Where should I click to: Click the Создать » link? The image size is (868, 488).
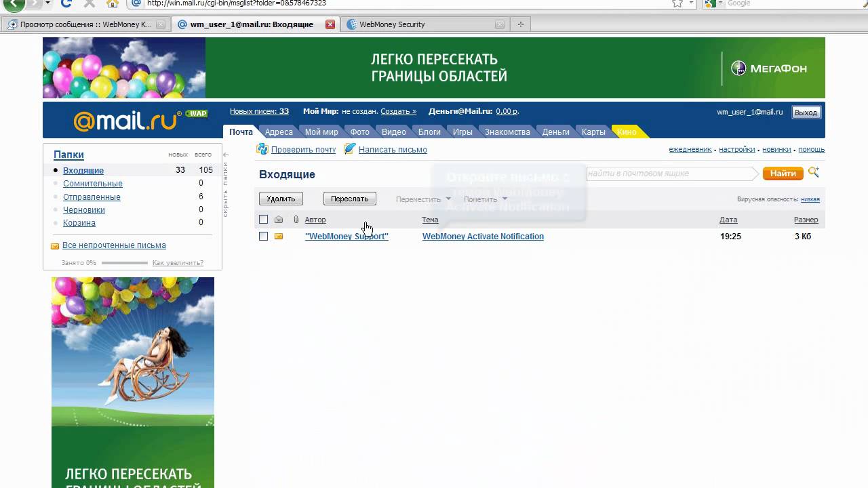coord(398,111)
